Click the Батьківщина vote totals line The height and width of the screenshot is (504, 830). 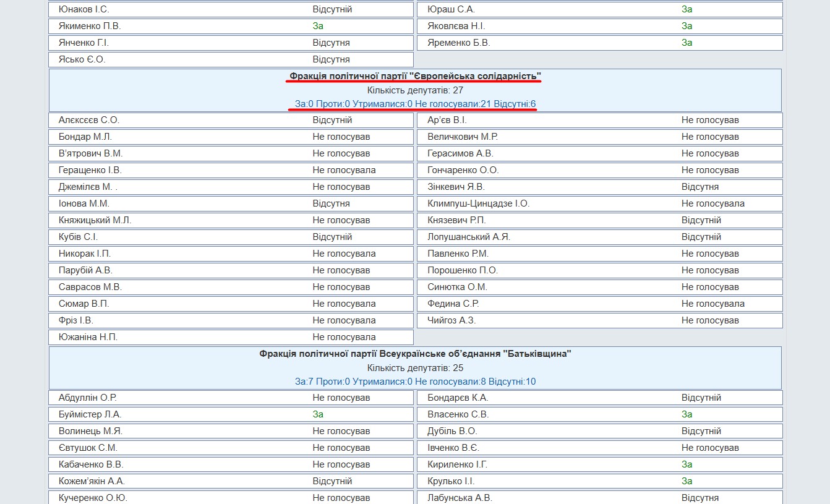(x=415, y=382)
